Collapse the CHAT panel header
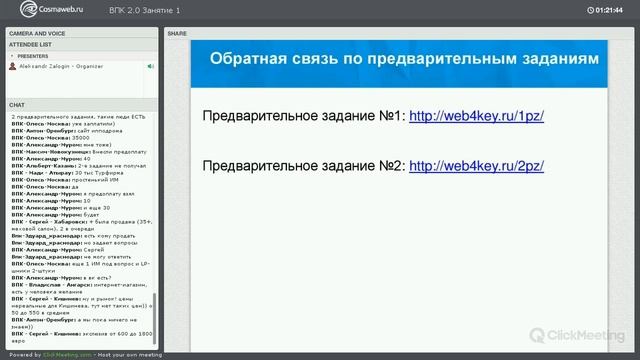Image resolution: width=640 pixels, height=360 pixels. coord(82,105)
